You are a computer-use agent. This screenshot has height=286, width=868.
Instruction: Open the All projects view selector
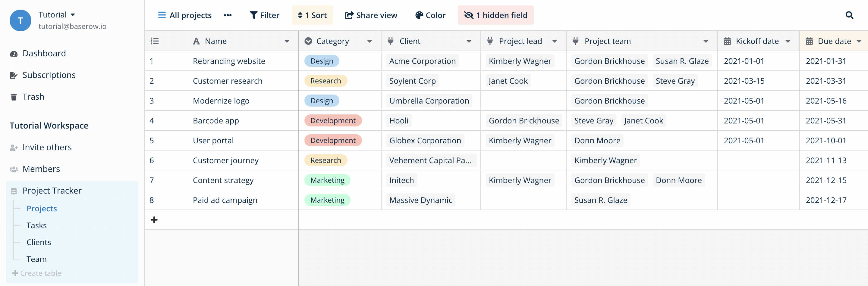pos(185,15)
